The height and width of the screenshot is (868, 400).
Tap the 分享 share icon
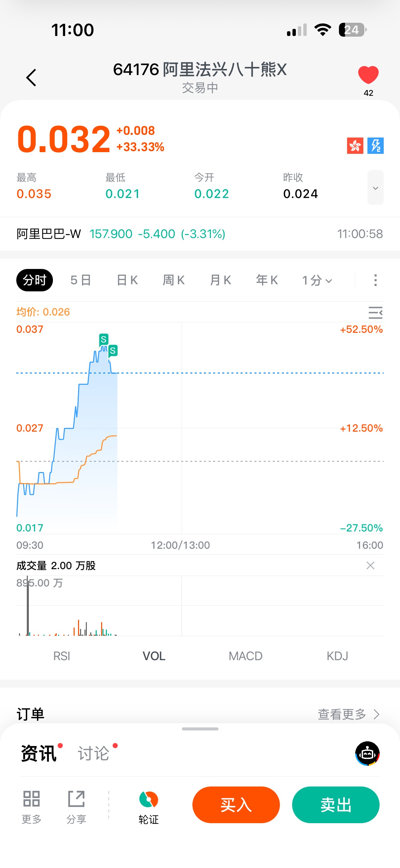click(76, 805)
